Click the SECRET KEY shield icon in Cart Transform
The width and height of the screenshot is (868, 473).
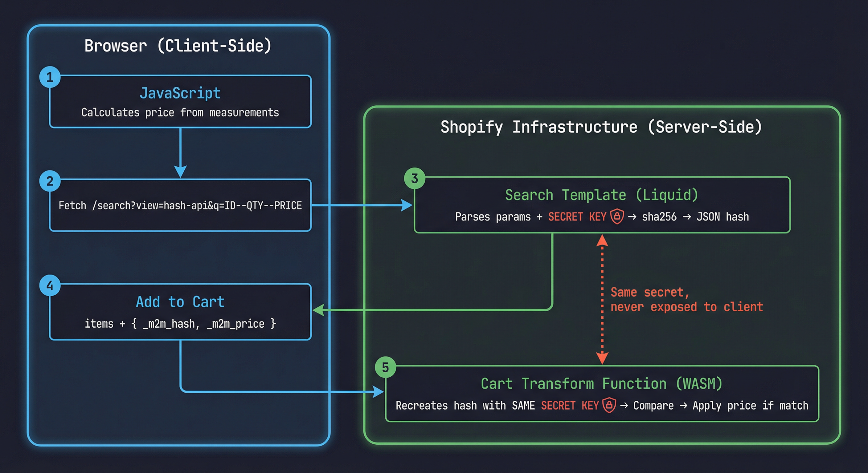point(609,405)
